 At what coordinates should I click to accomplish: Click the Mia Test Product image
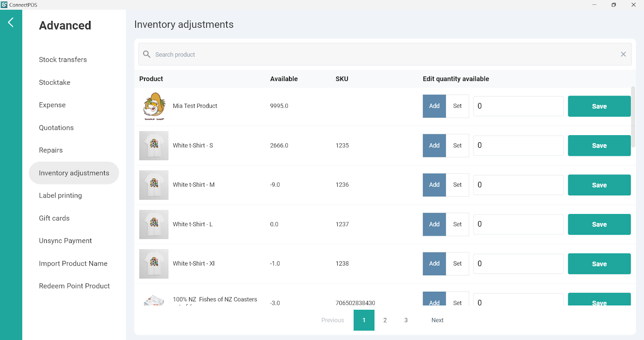point(154,106)
